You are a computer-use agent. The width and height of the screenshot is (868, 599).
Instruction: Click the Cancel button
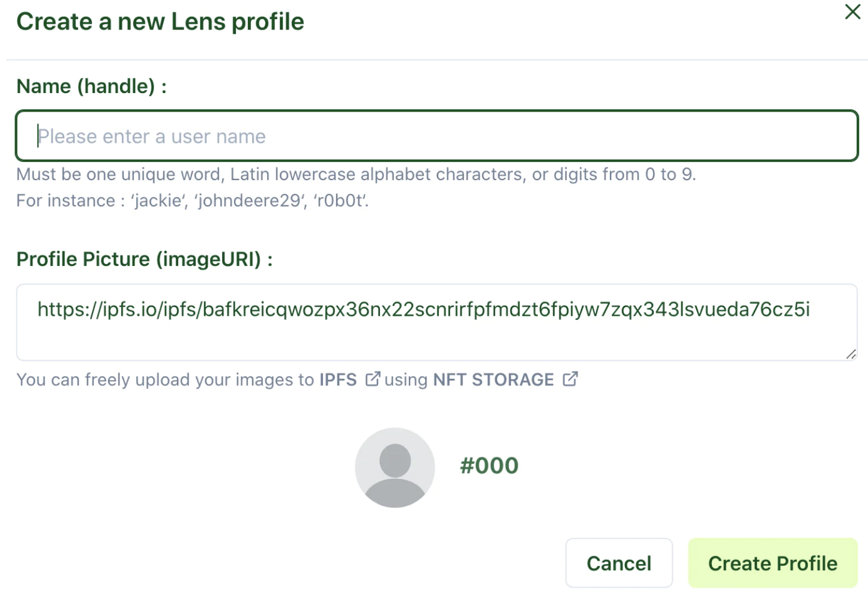tap(619, 563)
